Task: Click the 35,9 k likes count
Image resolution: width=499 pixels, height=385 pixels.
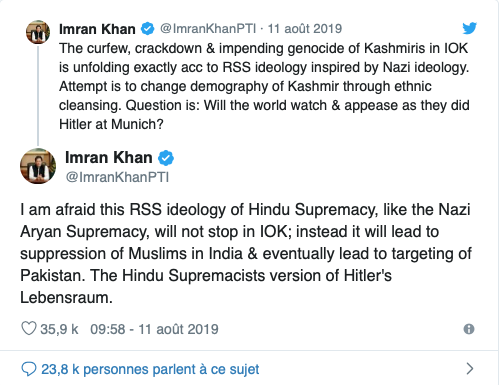Action: [x=59, y=329]
